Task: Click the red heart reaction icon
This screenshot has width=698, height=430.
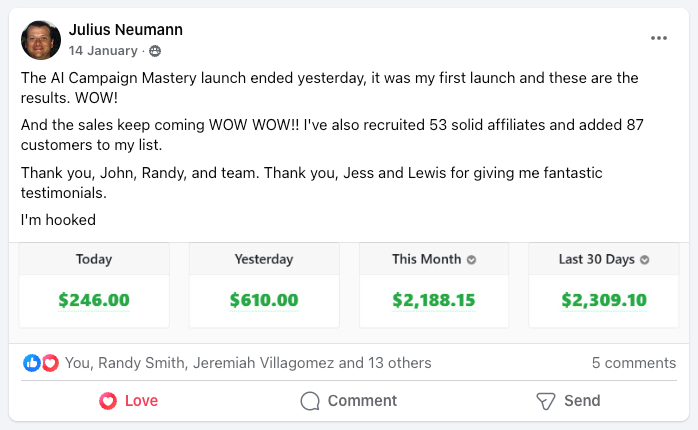Action: click(x=50, y=363)
